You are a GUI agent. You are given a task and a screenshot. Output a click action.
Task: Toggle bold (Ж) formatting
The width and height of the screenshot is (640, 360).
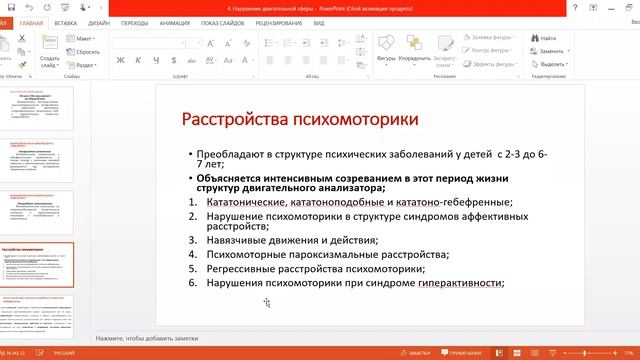coord(120,60)
